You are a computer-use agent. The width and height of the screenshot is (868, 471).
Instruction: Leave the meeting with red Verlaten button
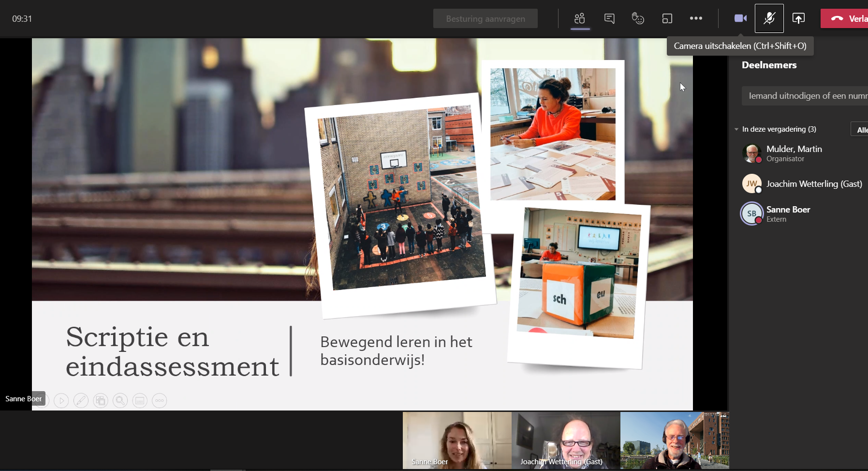click(x=844, y=18)
